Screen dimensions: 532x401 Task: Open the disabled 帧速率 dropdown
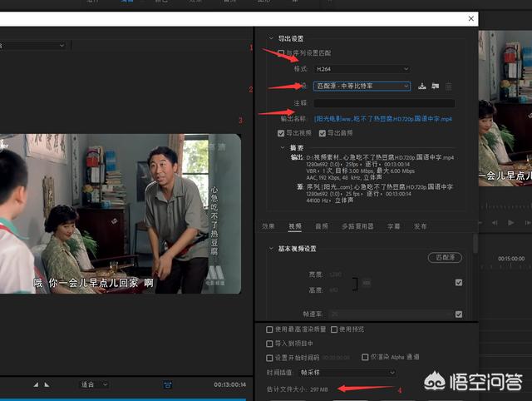390,314
